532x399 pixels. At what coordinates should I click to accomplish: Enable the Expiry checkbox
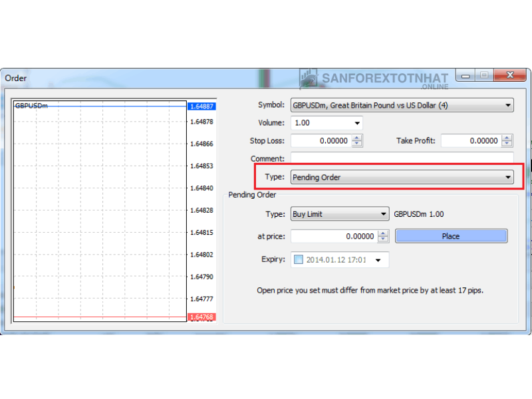pyautogui.click(x=299, y=260)
